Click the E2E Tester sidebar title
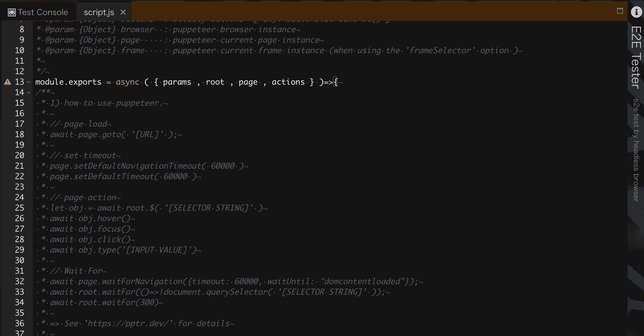Screen dimensions: 644x336 tap(636, 57)
